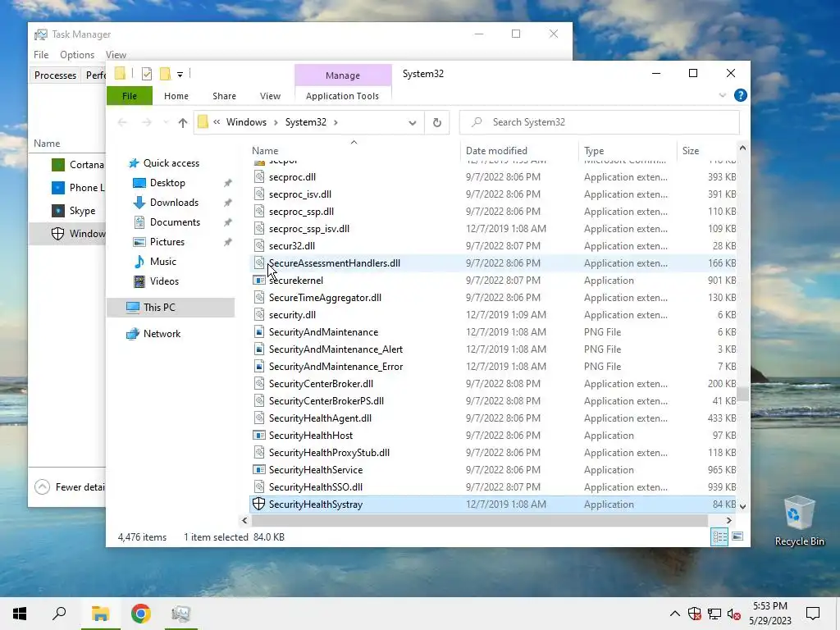This screenshot has height=630, width=840.
Task: Open the Recycle Bin desktop icon
Action: click(799, 521)
